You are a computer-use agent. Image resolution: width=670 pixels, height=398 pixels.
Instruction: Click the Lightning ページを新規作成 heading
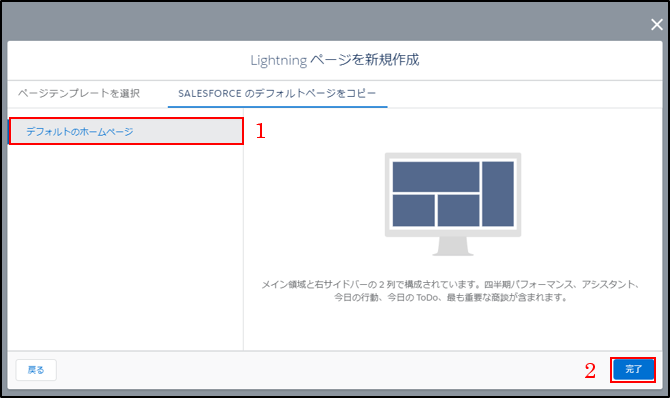[x=335, y=60]
